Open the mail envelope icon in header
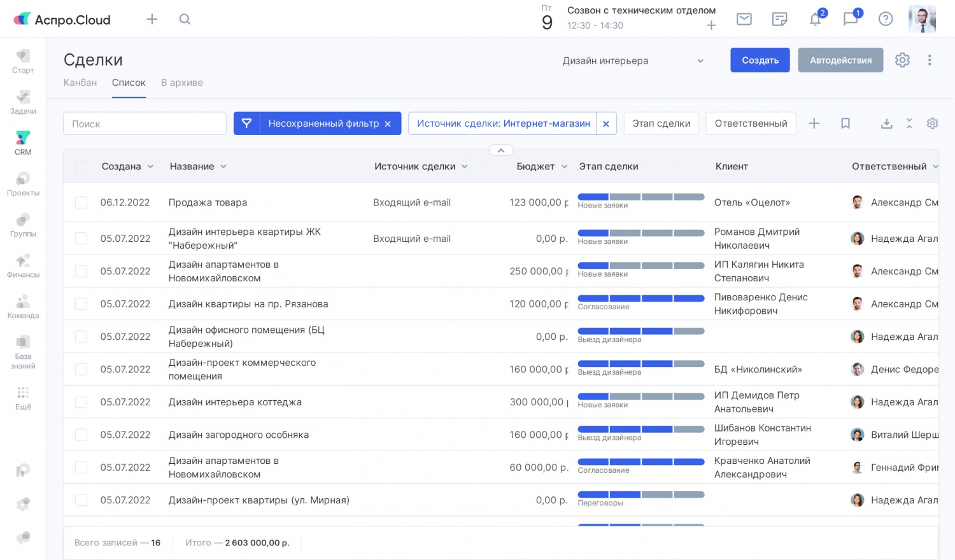Viewport: 955px width, 560px height. pos(744,19)
